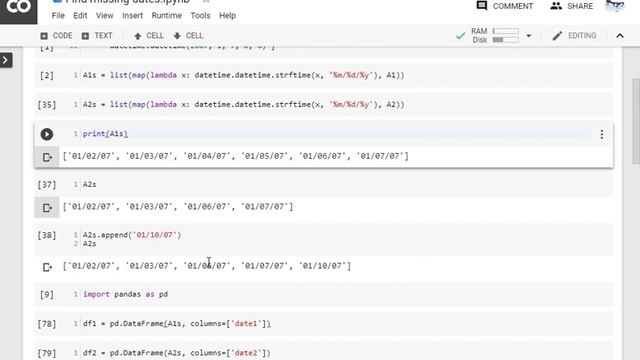The image size is (640, 360).
Task: Click the SHARE button
Action: pos(571,6)
